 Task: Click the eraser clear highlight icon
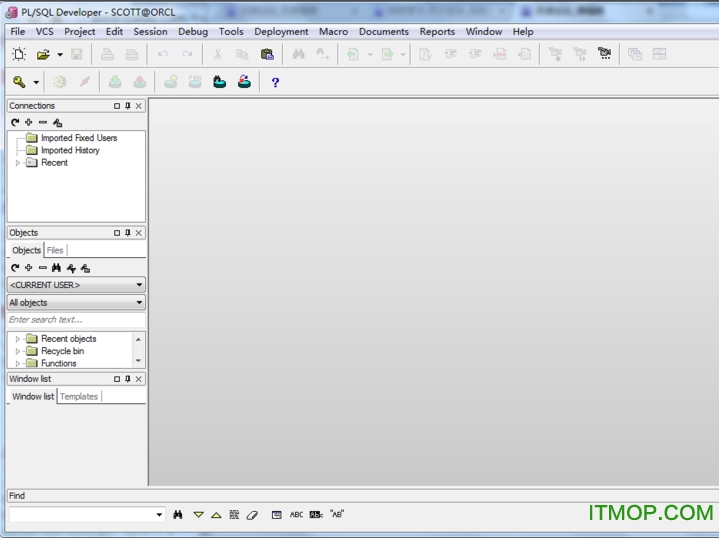[x=252, y=515]
